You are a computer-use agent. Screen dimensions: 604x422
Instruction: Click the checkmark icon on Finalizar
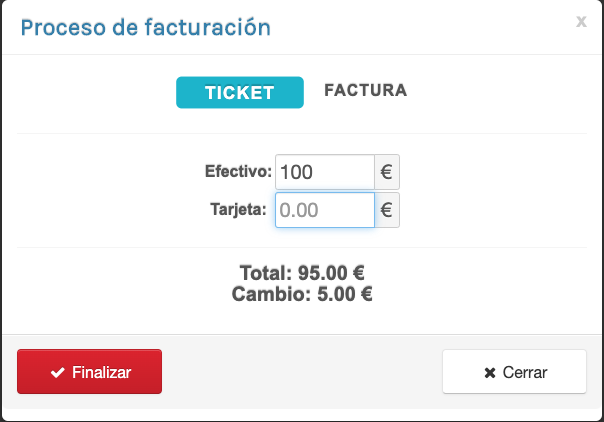(57, 372)
